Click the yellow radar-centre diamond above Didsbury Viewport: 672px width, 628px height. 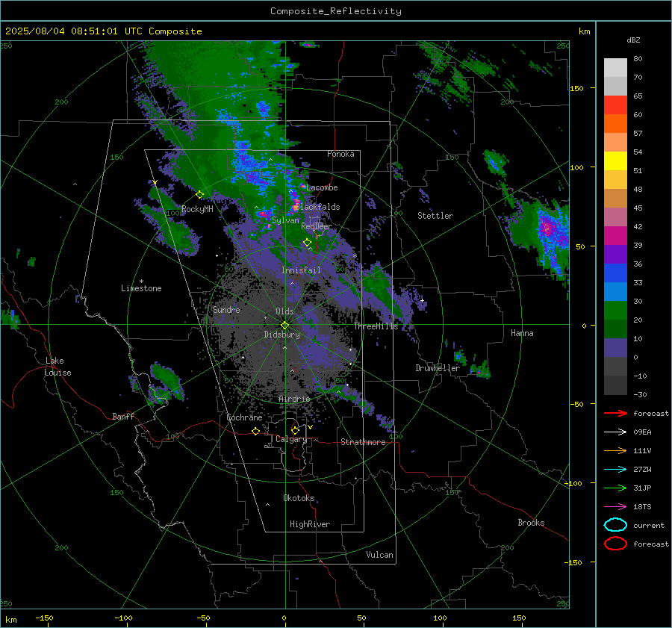[x=284, y=326]
